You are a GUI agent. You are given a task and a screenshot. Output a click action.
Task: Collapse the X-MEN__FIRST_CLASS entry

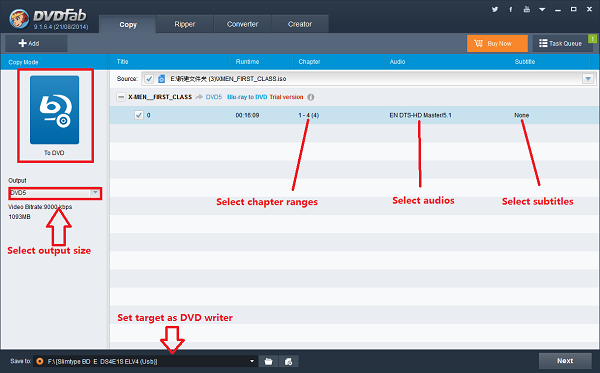point(121,97)
